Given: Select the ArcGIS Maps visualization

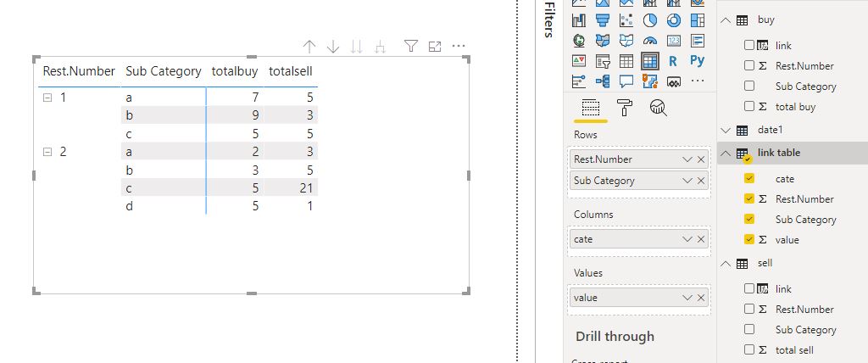Looking at the screenshot, I should 650,81.
